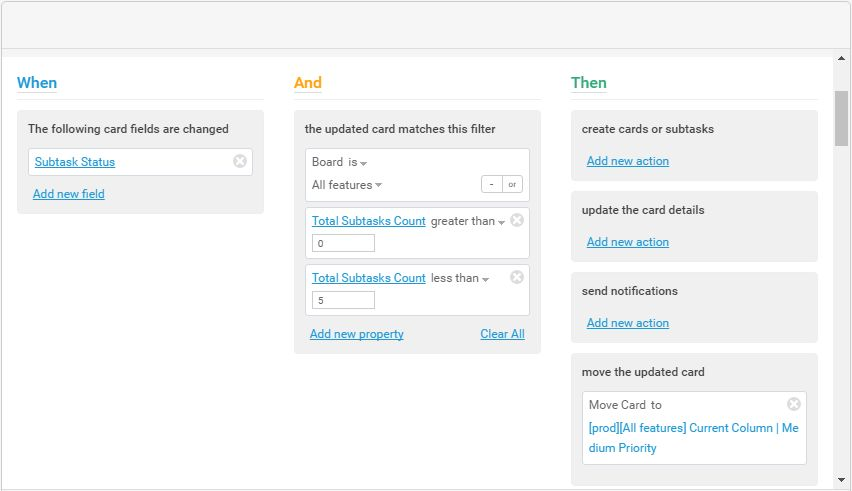This screenshot has width=852, height=491.
Task: Toggle the 'or' operator in Board filter
Action: point(512,184)
